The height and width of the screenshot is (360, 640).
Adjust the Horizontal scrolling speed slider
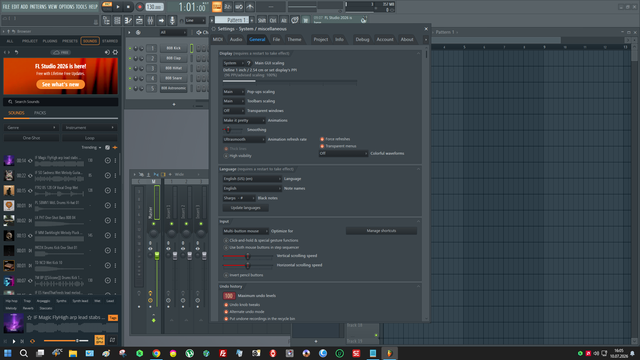point(248,265)
